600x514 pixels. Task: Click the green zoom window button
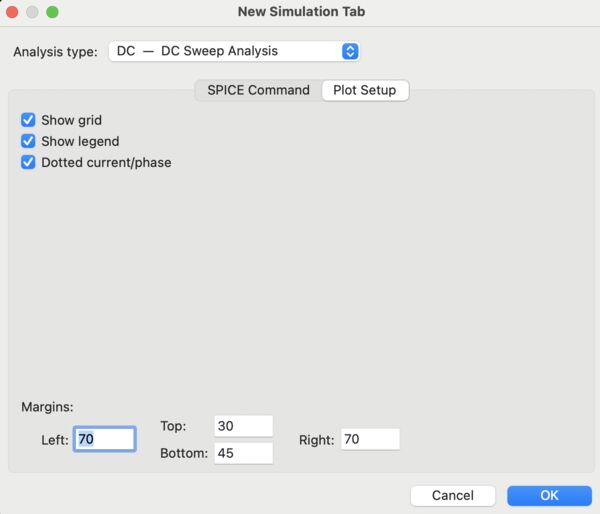pos(53,12)
